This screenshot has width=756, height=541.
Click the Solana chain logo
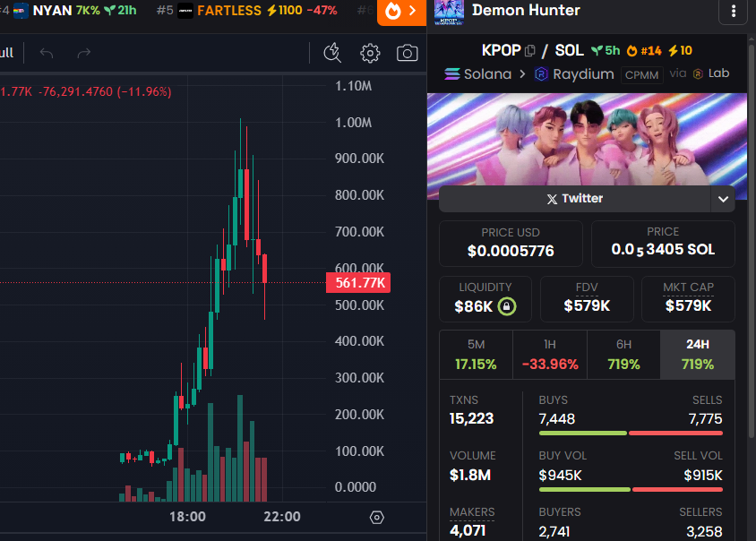coord(451,73)
